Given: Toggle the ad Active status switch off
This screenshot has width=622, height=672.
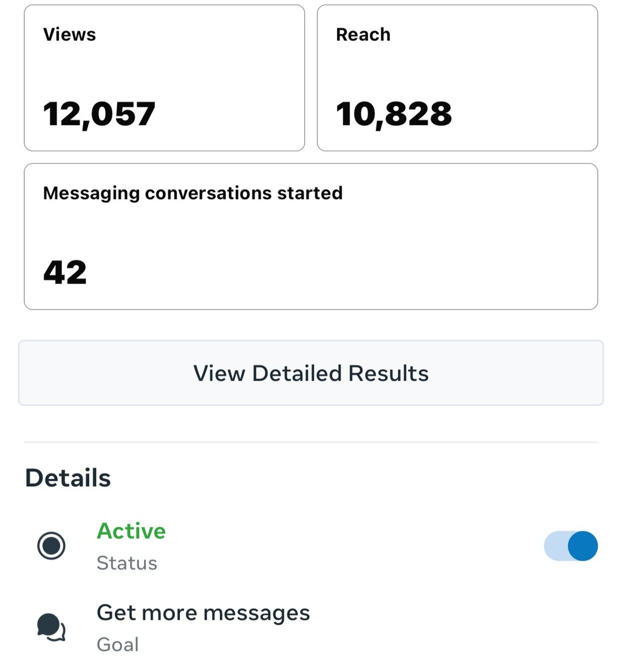Looking at the screenshot, I should [570, 546].
